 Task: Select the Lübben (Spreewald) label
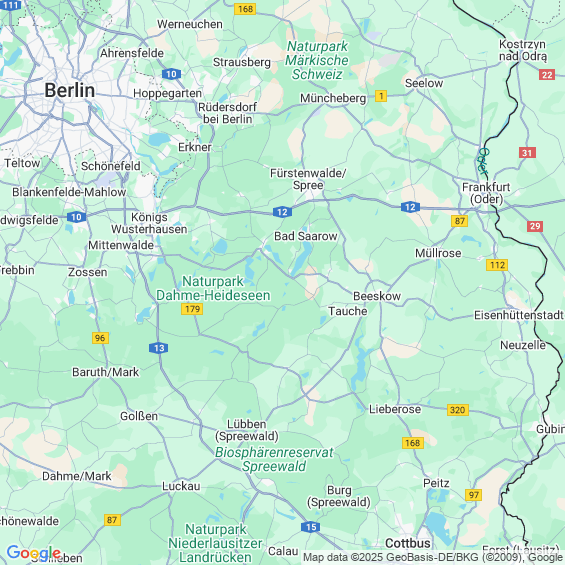pos(247,430)
